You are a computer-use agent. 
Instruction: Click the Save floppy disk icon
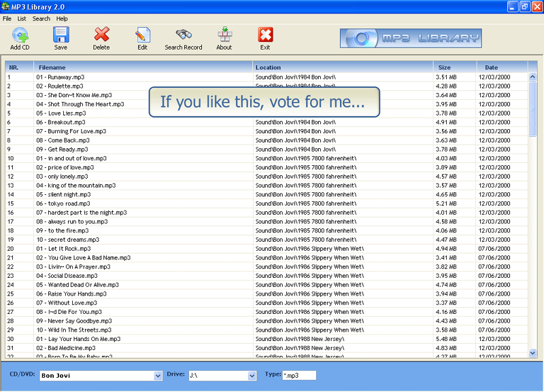(x=61, y=35)
